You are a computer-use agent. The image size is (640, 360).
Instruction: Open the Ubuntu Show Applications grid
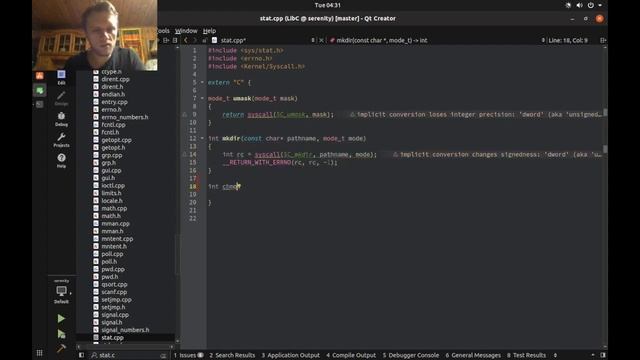tap(40, 353)
